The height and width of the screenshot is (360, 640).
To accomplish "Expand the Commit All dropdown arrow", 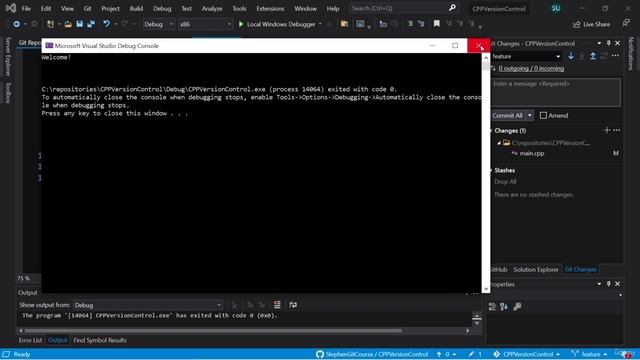I will pos(530,116).
